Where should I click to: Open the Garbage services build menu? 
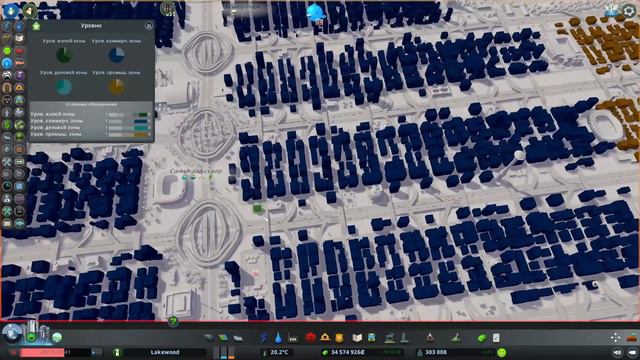tap(292, 338)
